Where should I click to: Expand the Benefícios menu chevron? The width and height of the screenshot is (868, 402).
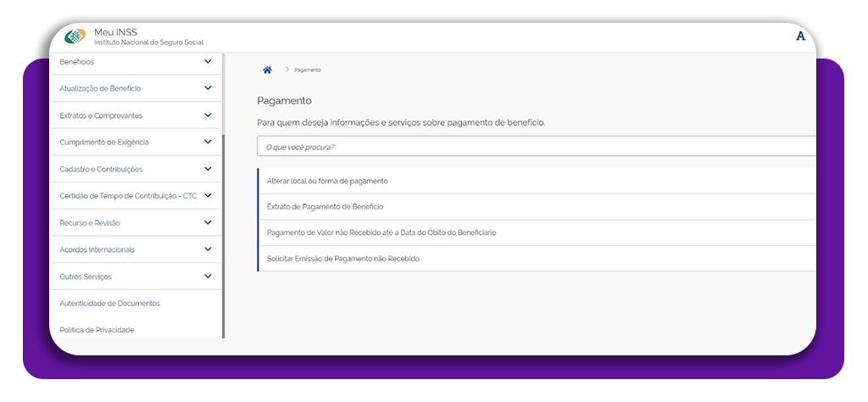coord(208,61)
